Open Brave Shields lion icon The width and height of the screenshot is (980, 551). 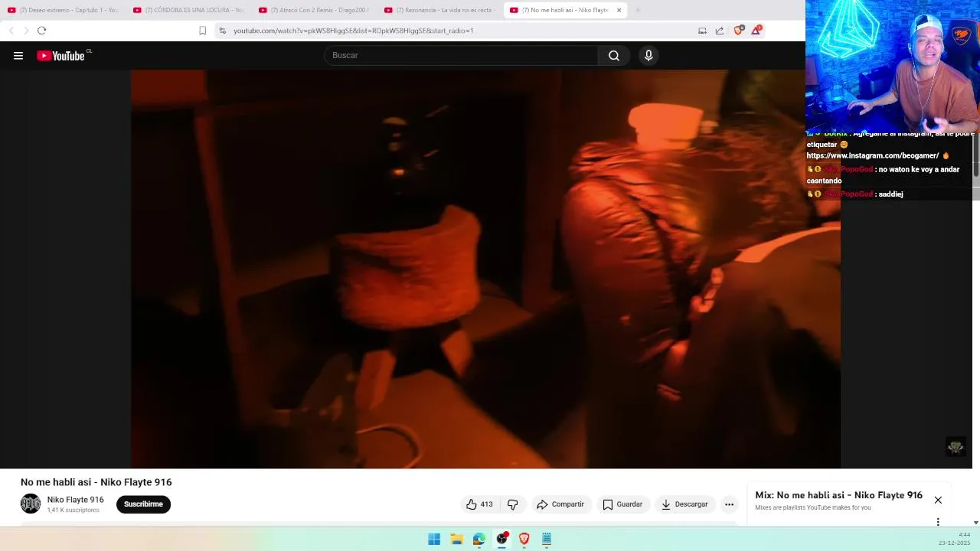[738, 31]
